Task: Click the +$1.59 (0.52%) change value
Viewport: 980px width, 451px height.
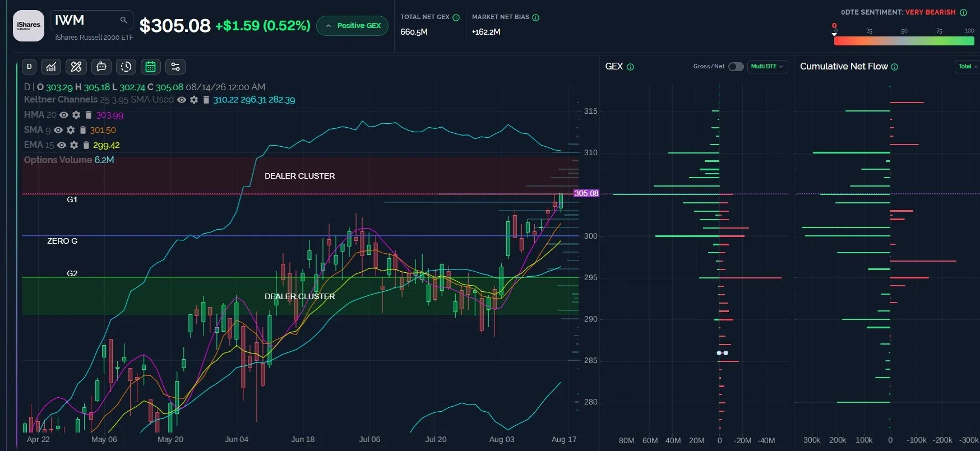Action: [x=263, y=26]
